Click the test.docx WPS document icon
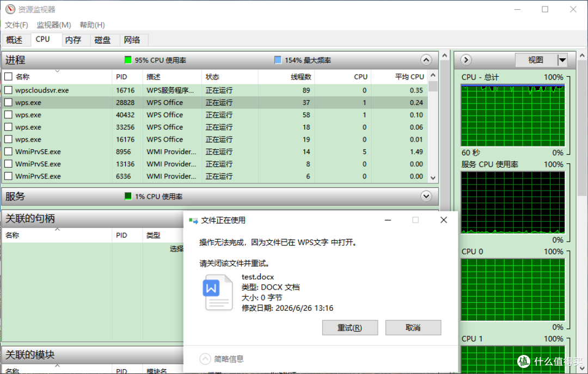This screenshot has width=588, height=374. click(217, 292)
